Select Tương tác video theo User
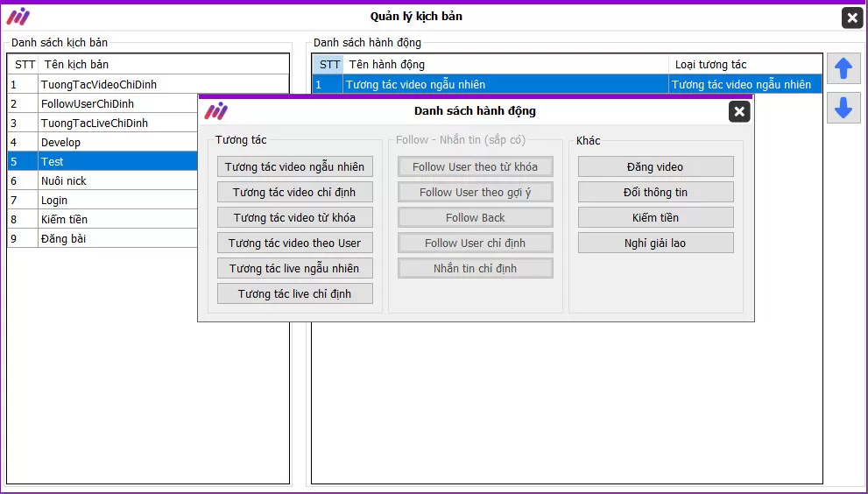This screenshot has width=868, height=494. coord(295,243)
